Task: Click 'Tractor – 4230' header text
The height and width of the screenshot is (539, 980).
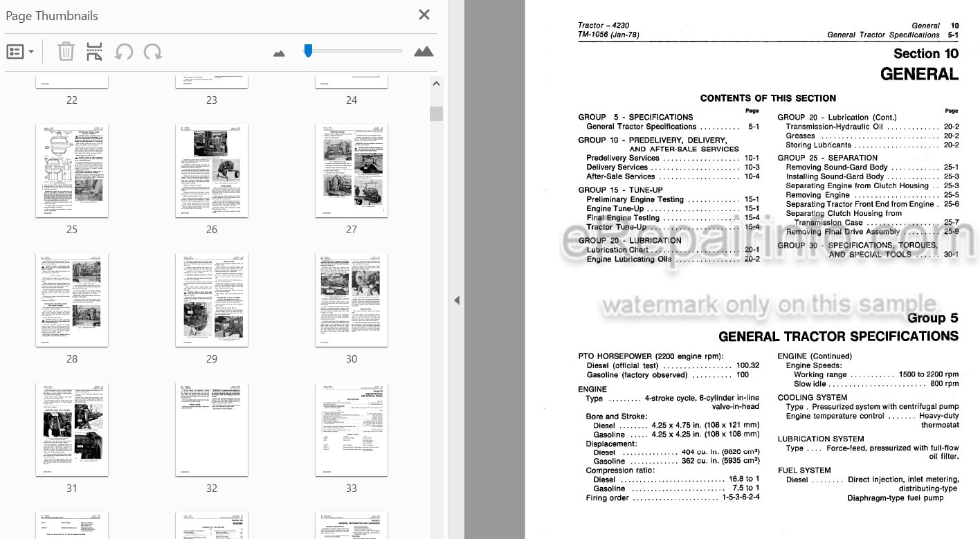Action: (604, 26)
